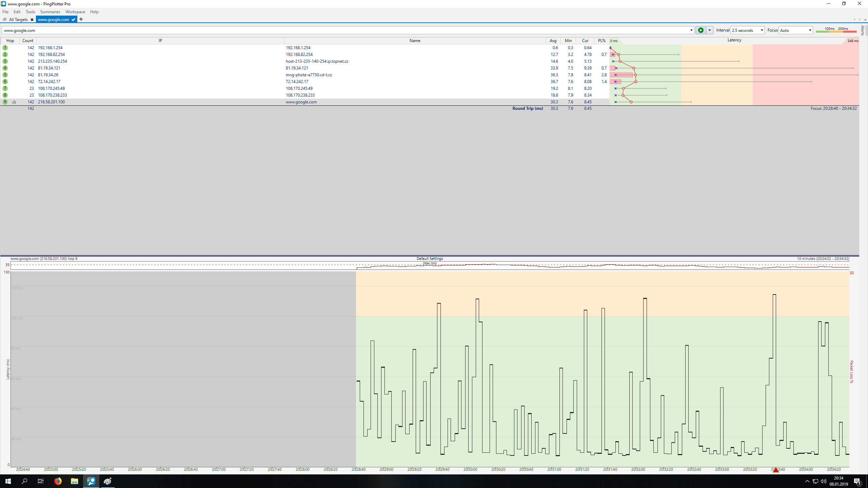This screenshot has width=868, height=488.
Task: Open the vertical Alerts side panel
Action: pos(863,30)
